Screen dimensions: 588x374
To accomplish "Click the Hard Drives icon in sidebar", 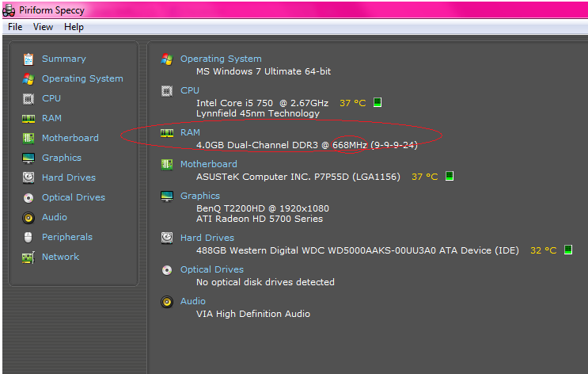I will (x=28, y=177).
